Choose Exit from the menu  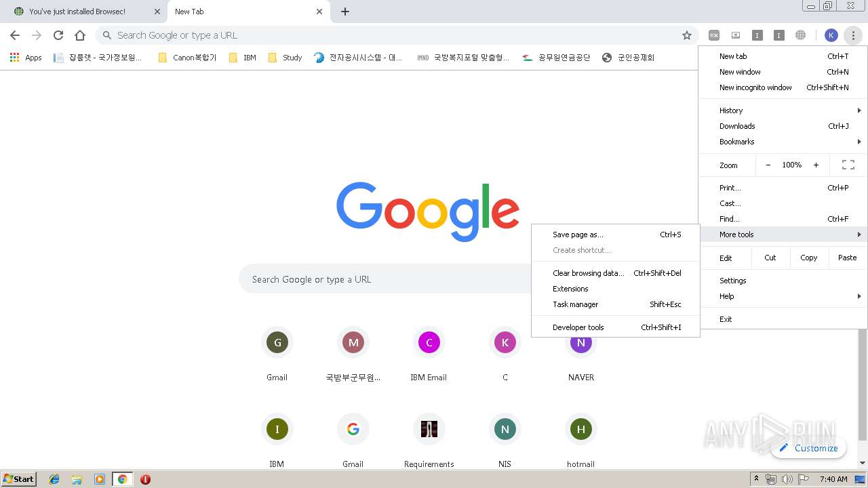pyautogui.click(x=783, y=319)
